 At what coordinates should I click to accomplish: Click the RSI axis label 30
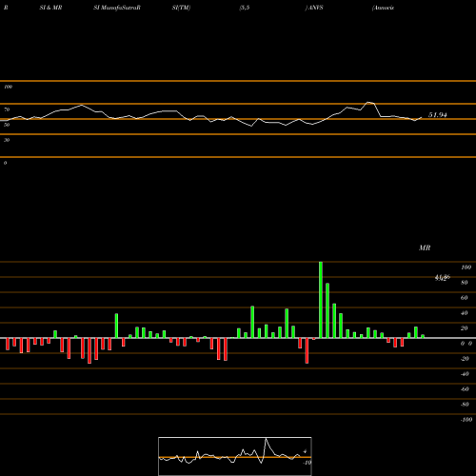coord(7,140)
